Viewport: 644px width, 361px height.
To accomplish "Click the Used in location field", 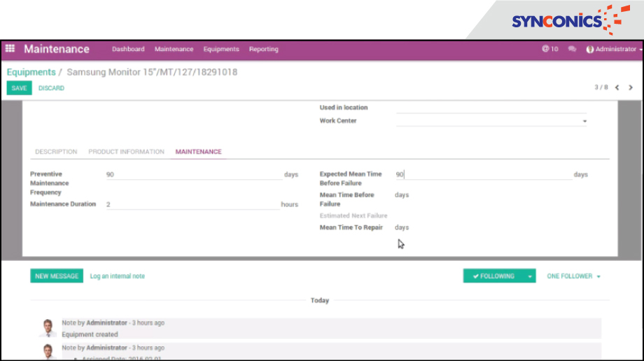I will click(491, 108).
